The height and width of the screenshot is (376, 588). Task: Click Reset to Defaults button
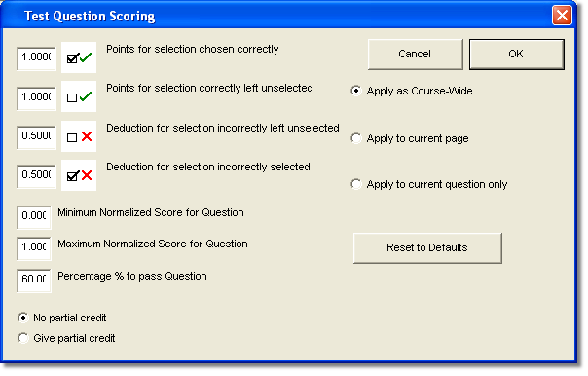(427, 248)
